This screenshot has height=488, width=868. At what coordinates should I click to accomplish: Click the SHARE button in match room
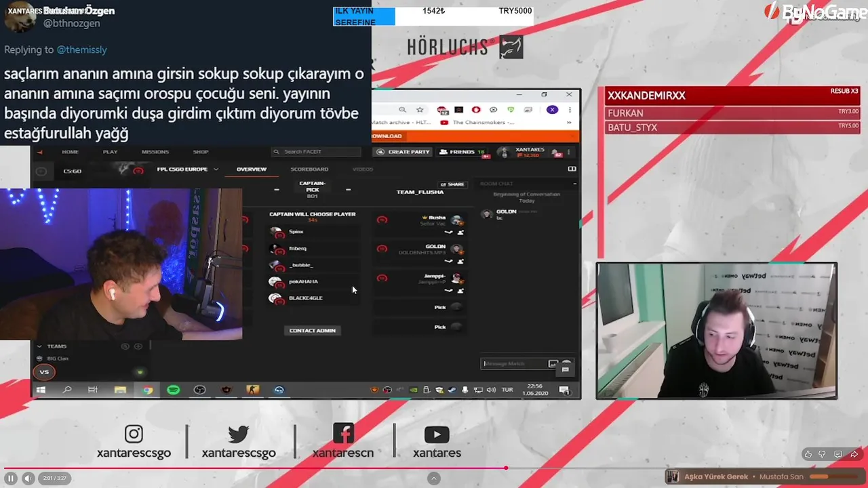click(x=452, y=184)
